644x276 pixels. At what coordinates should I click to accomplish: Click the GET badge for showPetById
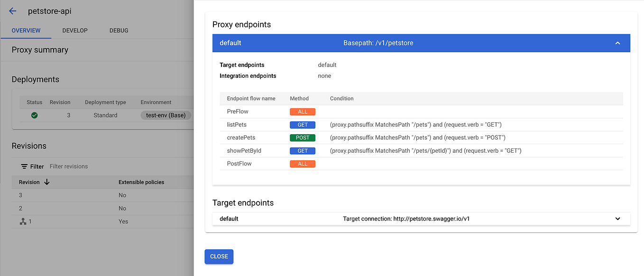(x=302, y=150)
